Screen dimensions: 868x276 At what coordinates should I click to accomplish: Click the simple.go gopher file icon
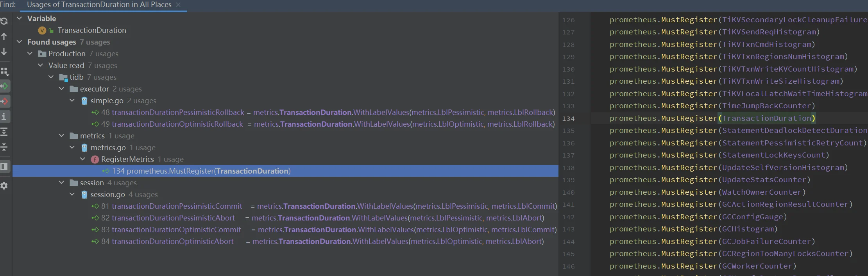pyautogui.click(x=84, y=100)
